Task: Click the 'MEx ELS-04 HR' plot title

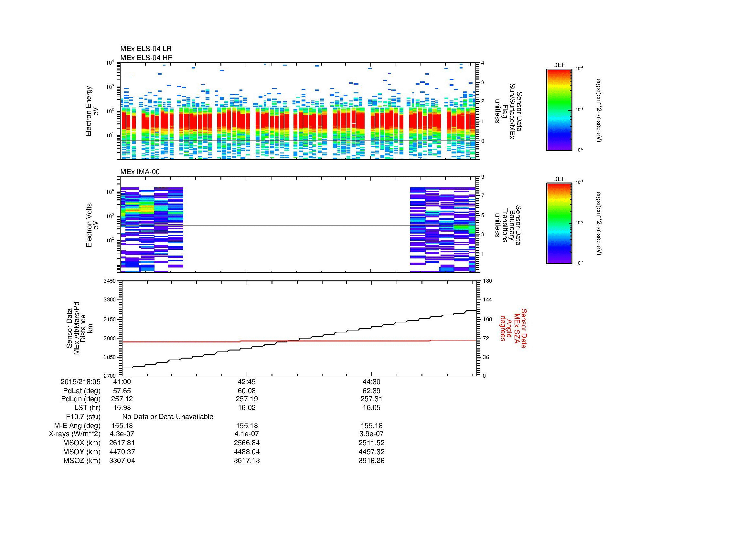Action: point(146,58)
